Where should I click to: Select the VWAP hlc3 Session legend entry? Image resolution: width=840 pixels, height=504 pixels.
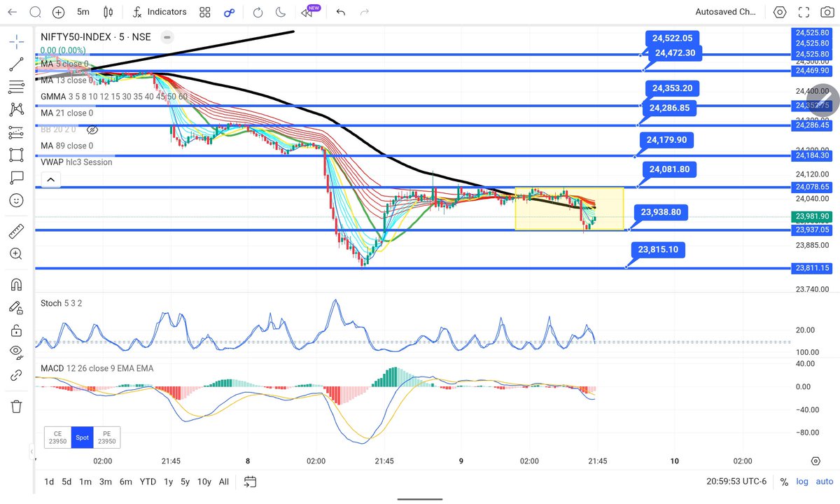(x=76, y=162)
